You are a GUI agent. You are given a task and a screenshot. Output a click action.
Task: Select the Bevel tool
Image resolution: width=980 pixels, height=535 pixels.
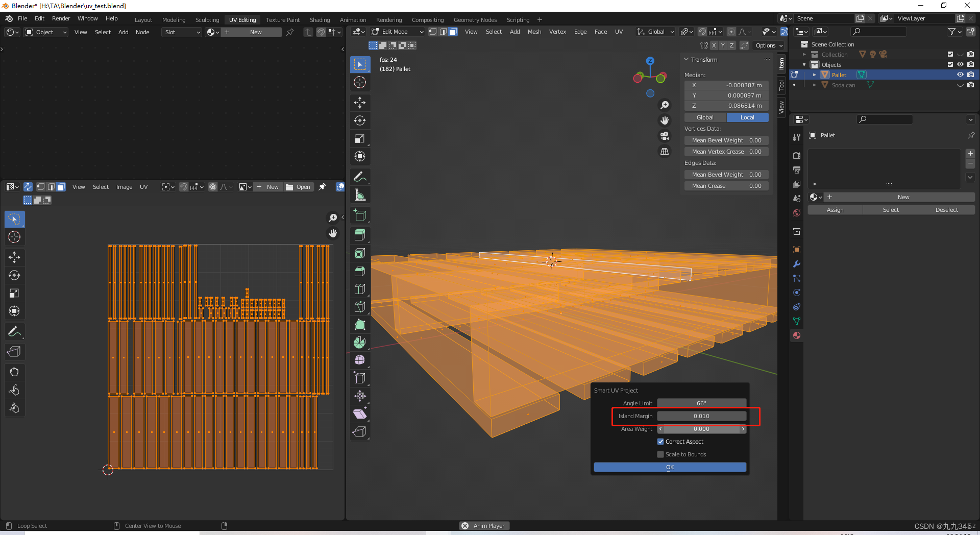tap(360, 271)
